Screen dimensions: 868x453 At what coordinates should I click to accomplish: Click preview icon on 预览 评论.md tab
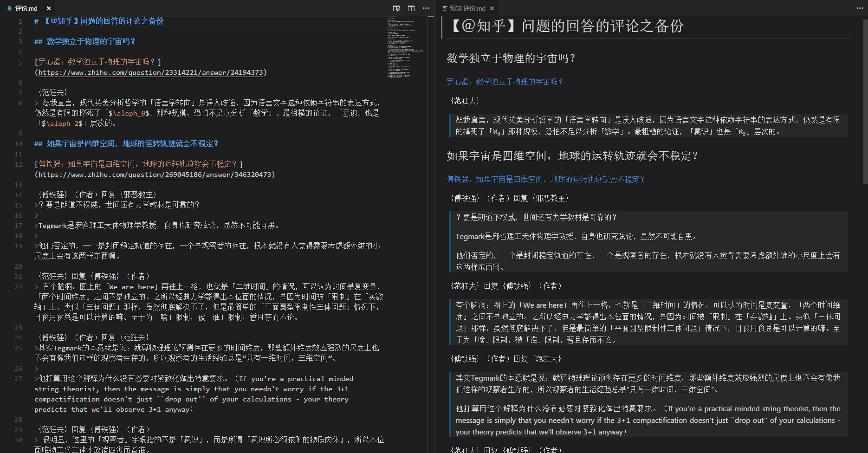tap(445, 8)
